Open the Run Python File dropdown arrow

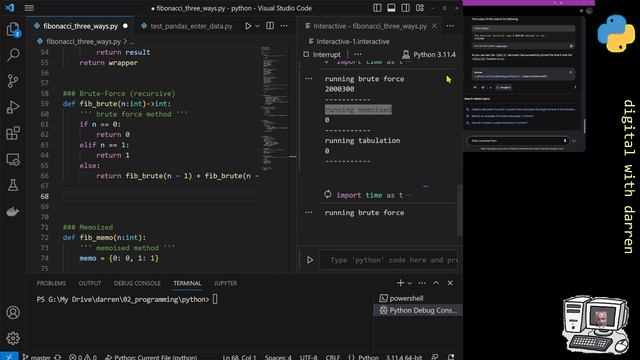click(257, 26)
